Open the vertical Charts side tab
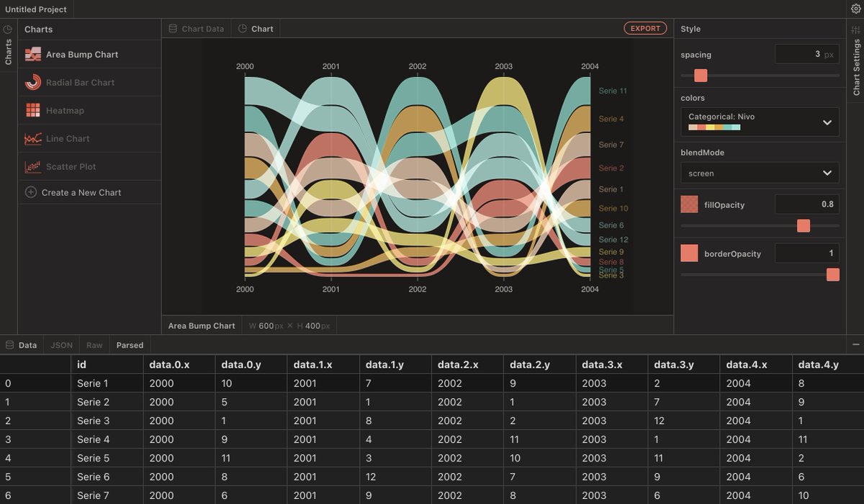Image resolution: width=864 pixels, height=504 pixels. pyautogui.click(x=9, y=46)
